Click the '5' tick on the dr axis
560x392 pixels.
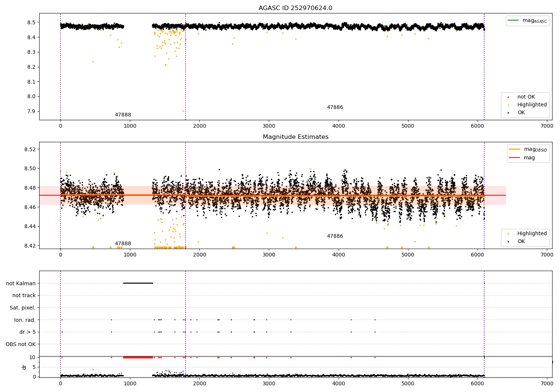click(x=34, y=367)
